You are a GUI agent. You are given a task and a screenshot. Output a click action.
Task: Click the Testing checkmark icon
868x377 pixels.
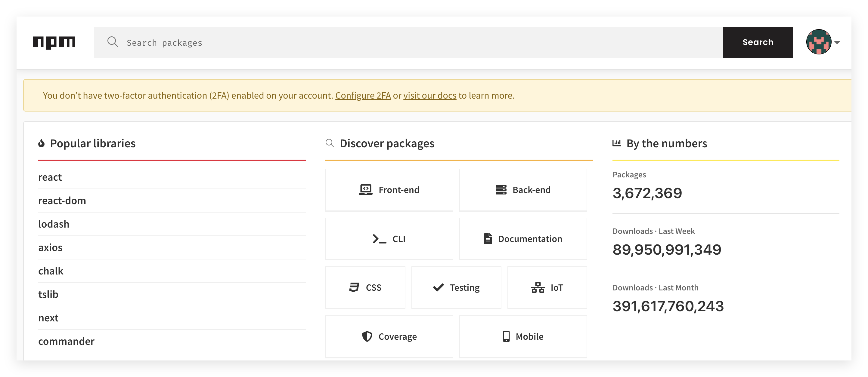(438, 287)
